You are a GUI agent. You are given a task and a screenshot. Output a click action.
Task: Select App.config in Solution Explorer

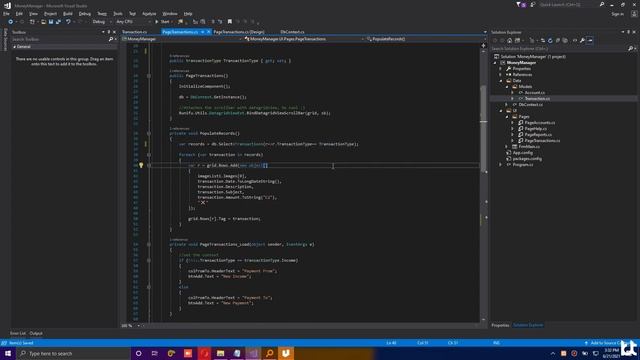(x=522, y=153)
